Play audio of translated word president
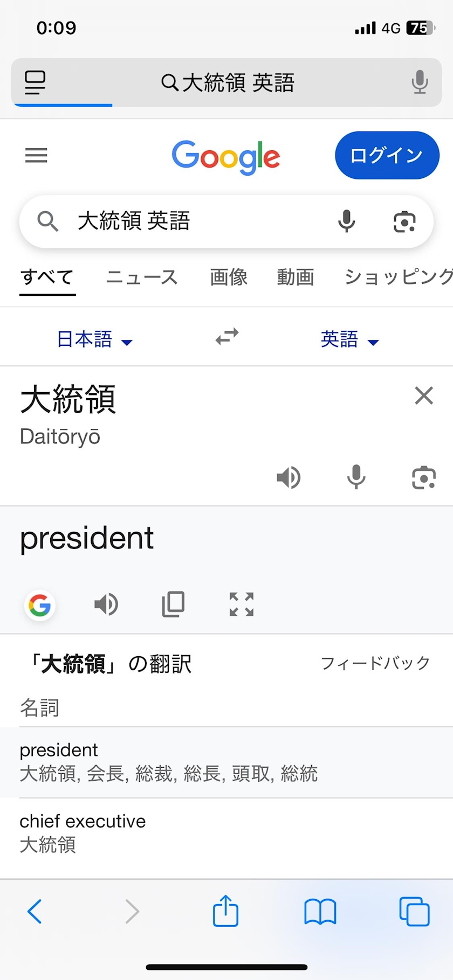The image size is (453, 980). [x=106, y=604]
